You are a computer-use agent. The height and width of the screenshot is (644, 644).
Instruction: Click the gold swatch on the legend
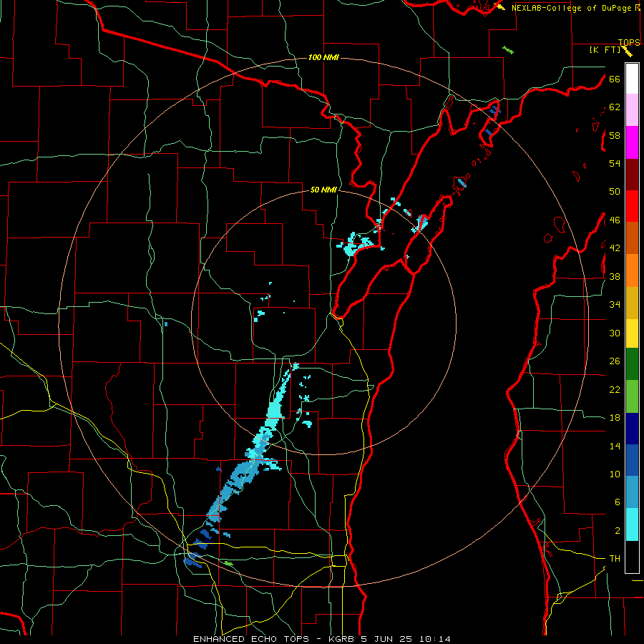point(632,303)
